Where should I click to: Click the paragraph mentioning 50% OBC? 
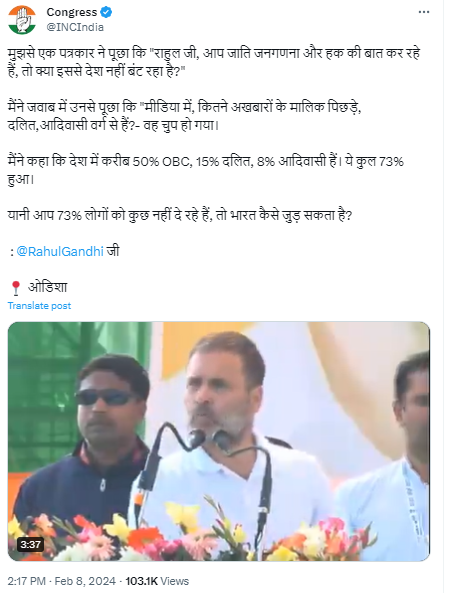206,170
